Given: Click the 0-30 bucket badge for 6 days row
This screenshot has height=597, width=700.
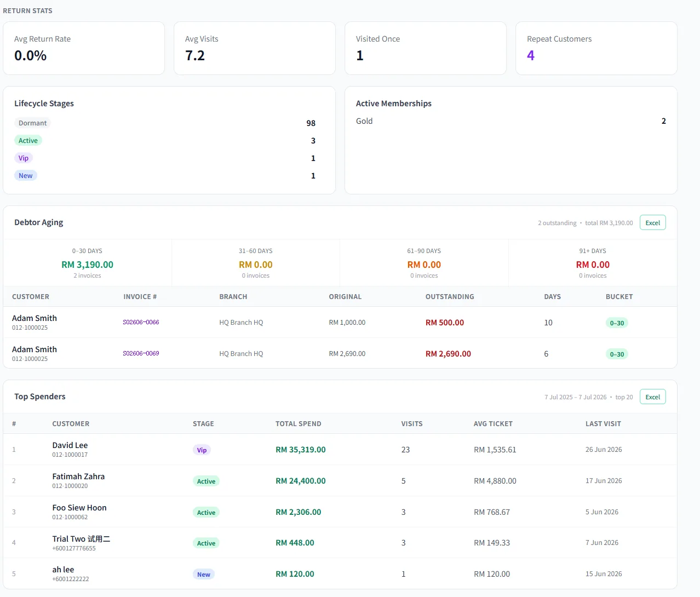Looking at the screenshot, I should [617, 354].
